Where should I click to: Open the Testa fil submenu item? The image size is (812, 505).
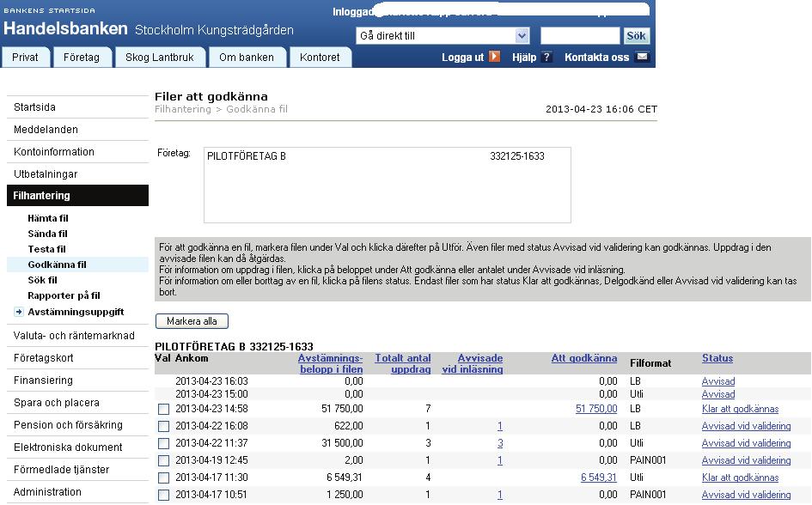[x=46, y=249]
